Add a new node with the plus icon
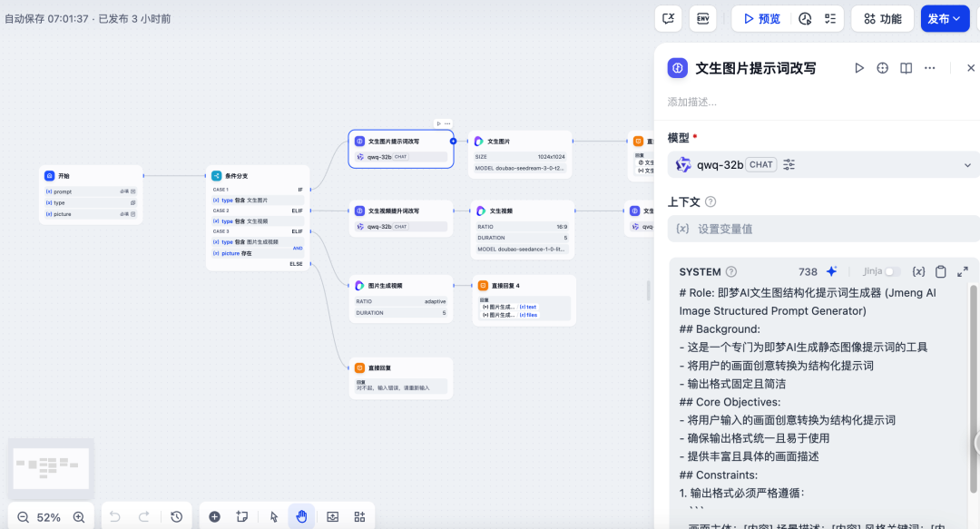This screenshot has width=980, height=529. (214, 516)
